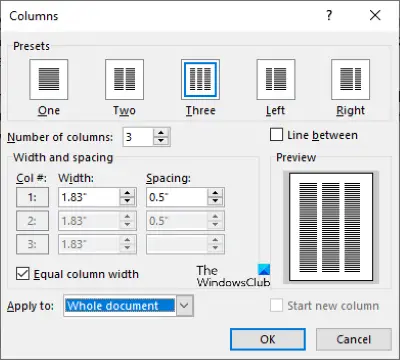This screenshot has height=360, width=400.
Task: Increase column 1 width with up spinner
Action: pyautogui.click(x=127, y=193)
